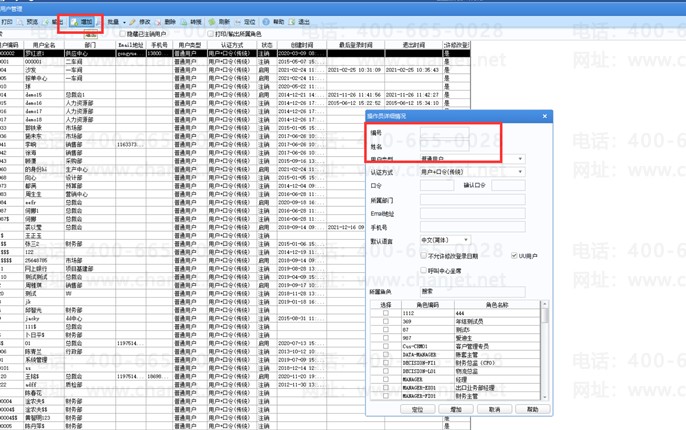The height and width of the screenshot is (430, 686).
Task: Click the 修改 (Modify) pencil icon
Action: [x=133, y=22]
